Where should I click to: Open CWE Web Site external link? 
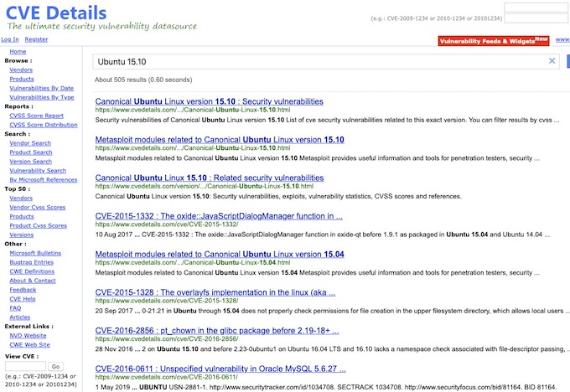[x=30, y=344]
